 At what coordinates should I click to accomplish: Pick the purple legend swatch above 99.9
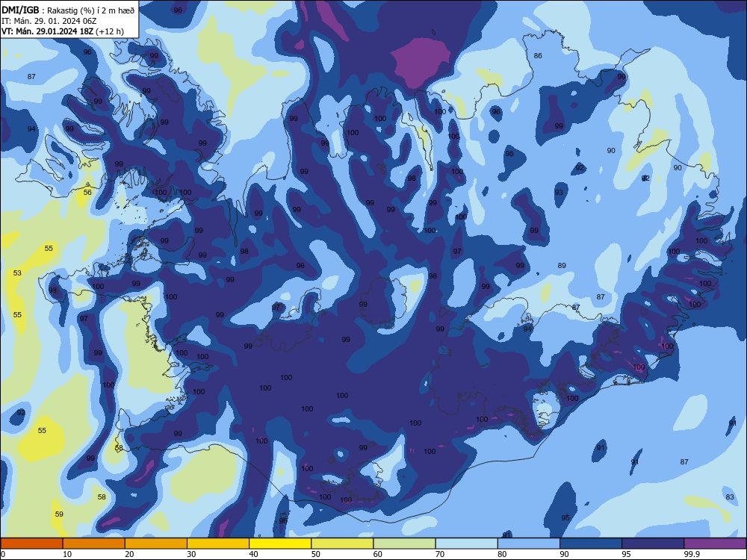[715, 544]
